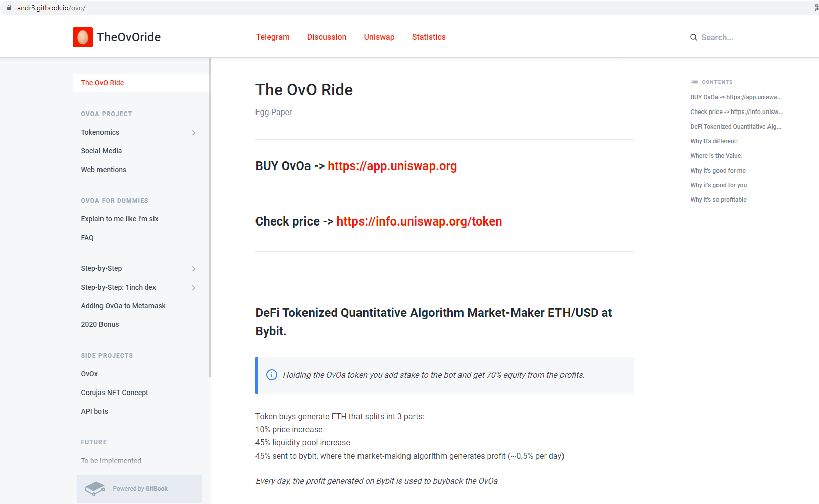Screen dimensions: 819x504
Task: Click the sidebar scrollbar
Action: [210, 217]
